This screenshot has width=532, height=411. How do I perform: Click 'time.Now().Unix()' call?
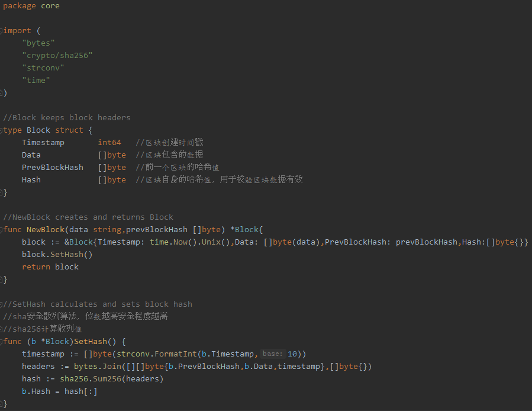pyautogui.click(x=190, y=242)
